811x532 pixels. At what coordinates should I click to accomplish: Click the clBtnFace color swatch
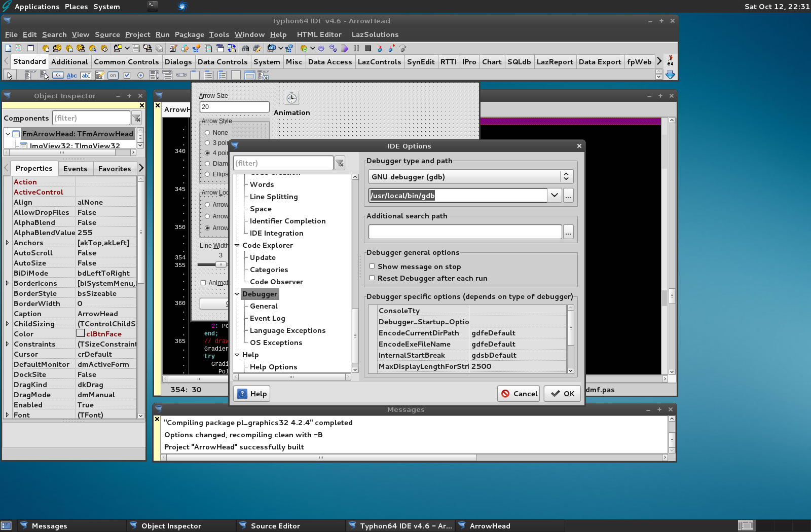[80, 333]
